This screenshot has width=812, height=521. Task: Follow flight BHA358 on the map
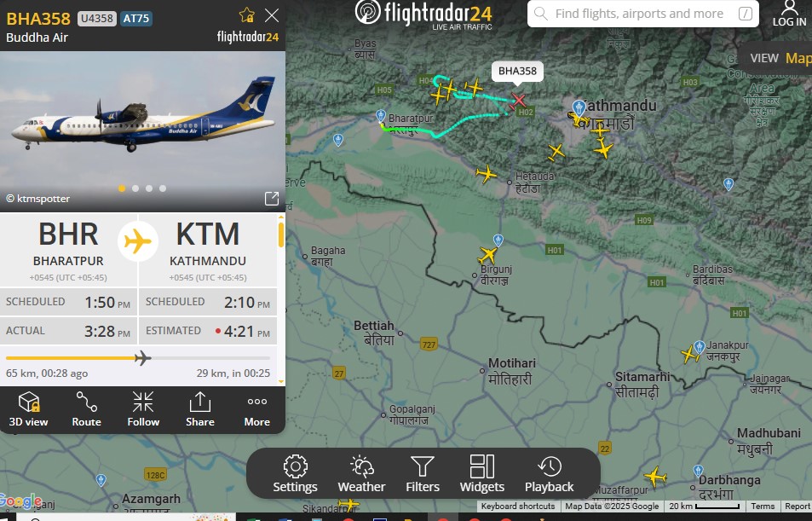[x=143, y=409]
